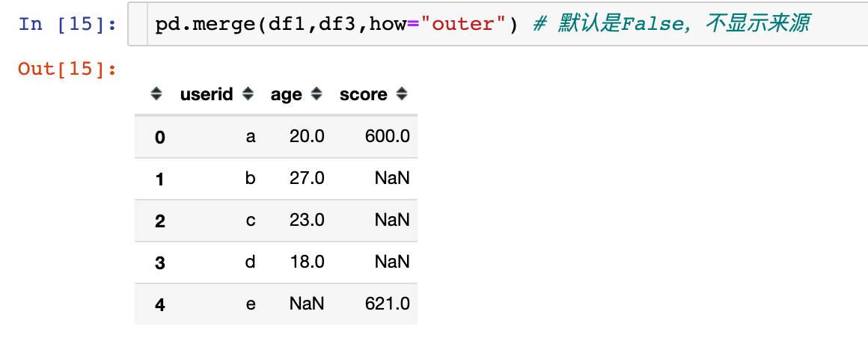Viewport: 868px width, 341px height.
Task: Click inside code cell In [15]
Action: click(x=497, y=25)
